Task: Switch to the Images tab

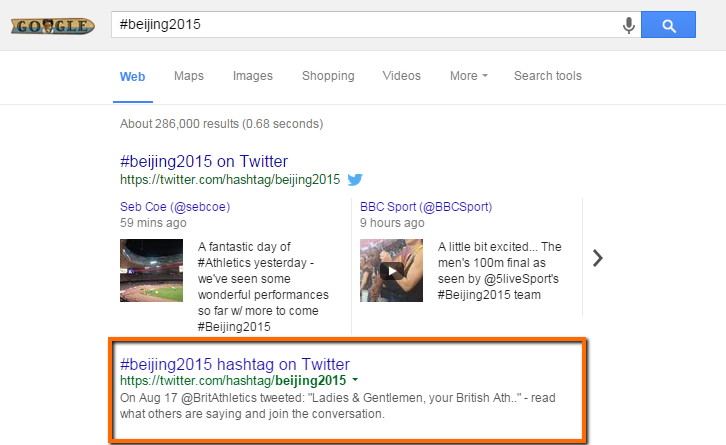Action: (253, 76)
